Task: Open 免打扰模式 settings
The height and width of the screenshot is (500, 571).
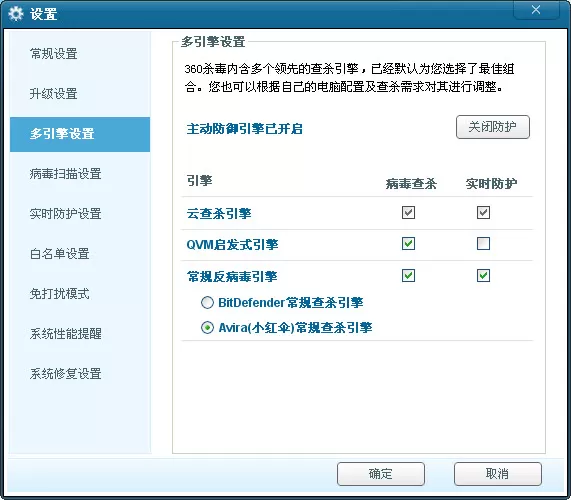Action: [60, 294]
